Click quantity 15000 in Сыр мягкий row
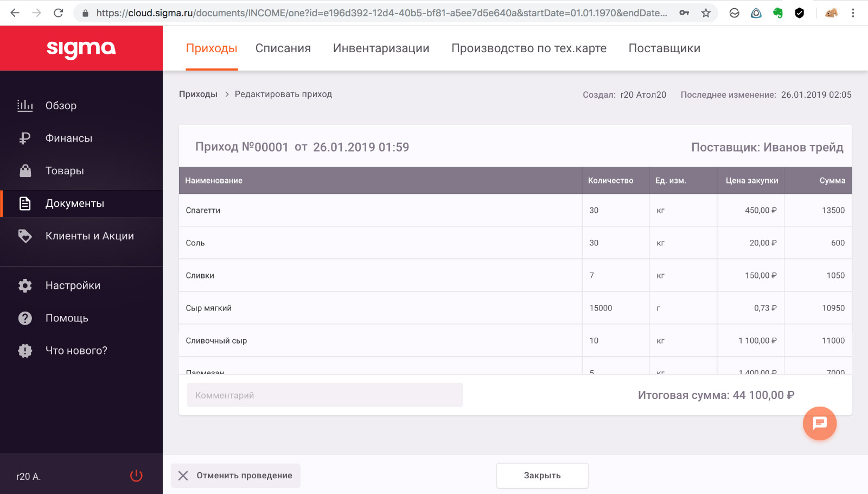The width and height of the screenshot is (868, 494). pyautogui.click(x=601, y=308)
